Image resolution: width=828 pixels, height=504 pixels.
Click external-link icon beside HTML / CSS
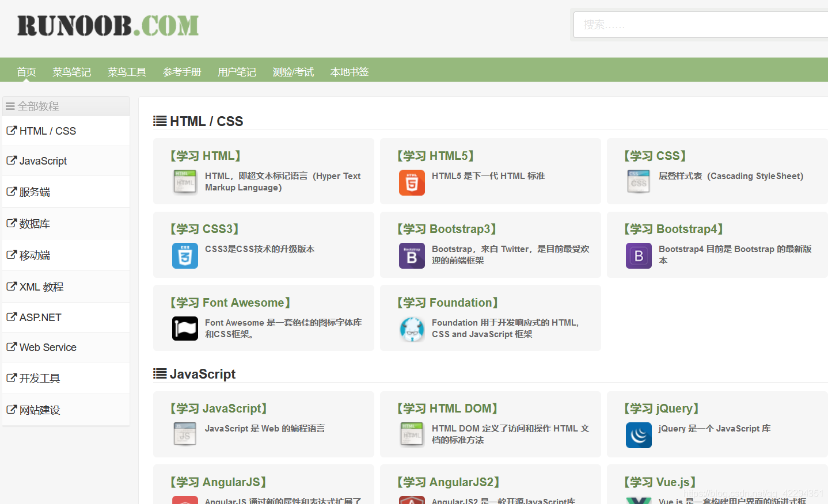[x=12, y=131]
